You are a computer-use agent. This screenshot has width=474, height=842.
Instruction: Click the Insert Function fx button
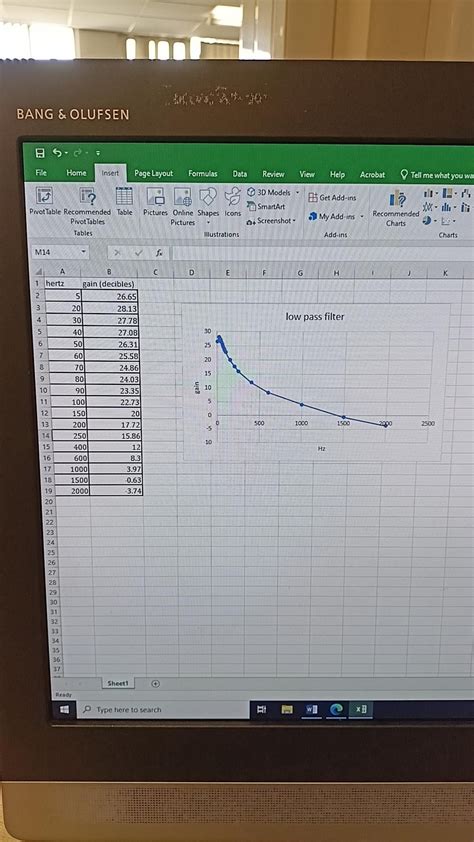point(159,252)
